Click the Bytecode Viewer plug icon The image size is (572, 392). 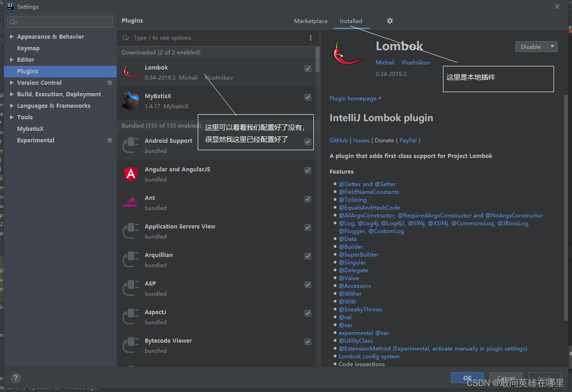[x=131, y=345]
